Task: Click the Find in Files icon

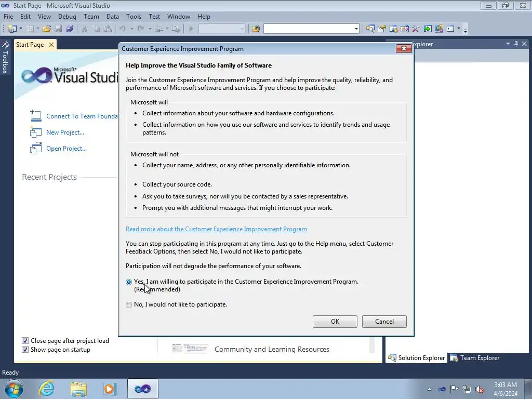Action: point(256,29)
